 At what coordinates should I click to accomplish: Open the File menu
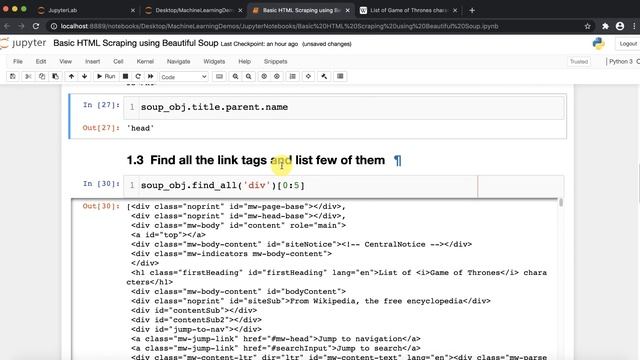point(18,62)
